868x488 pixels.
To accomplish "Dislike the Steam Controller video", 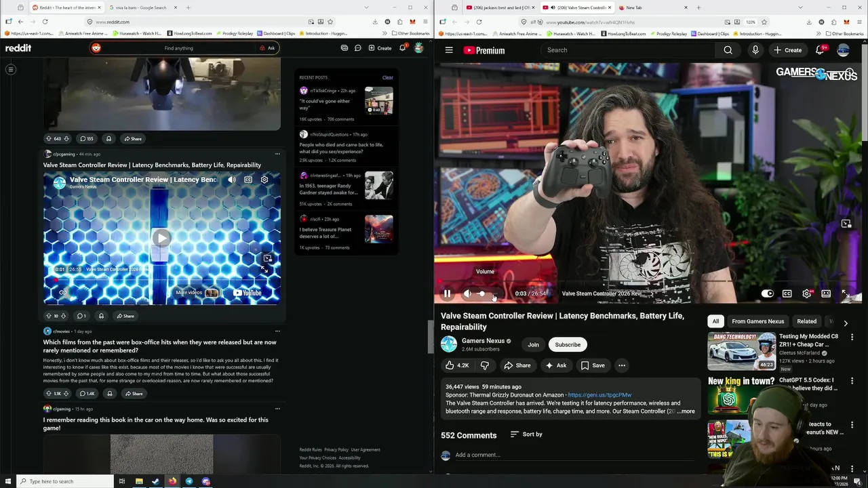I will point(485,365).
